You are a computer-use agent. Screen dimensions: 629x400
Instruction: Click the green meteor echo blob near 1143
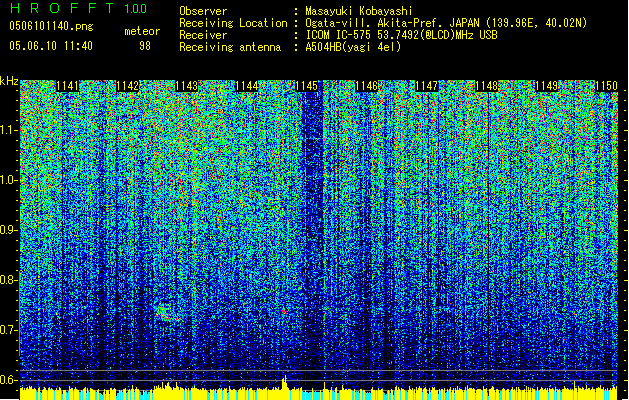(x=164, y=311)
